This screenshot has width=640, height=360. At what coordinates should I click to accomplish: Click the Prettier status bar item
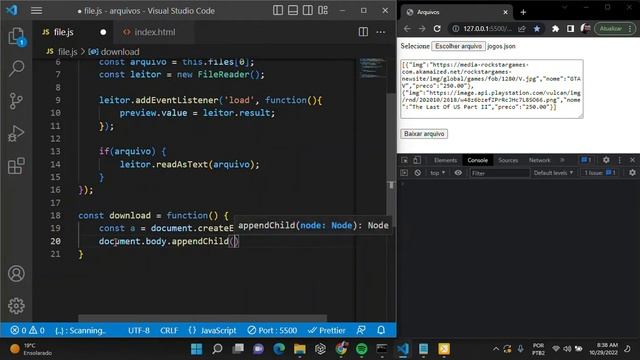point(327,330)
